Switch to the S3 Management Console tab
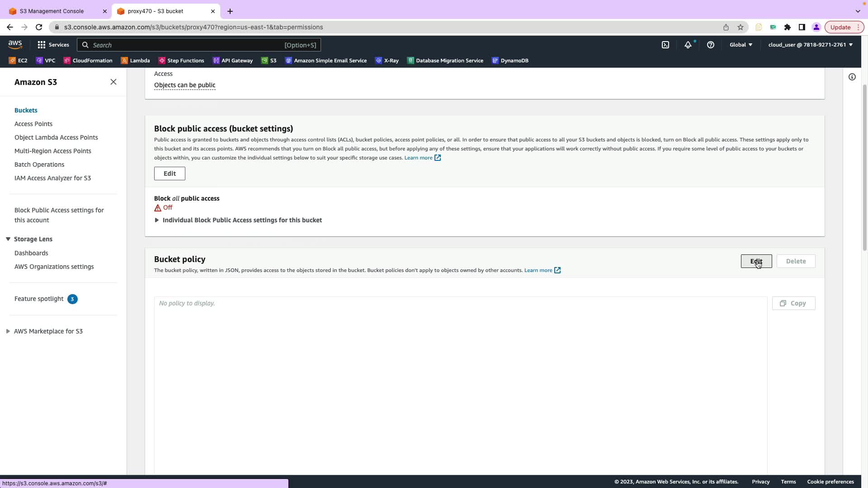The image size is (868, 488). (x=52, y=11)
